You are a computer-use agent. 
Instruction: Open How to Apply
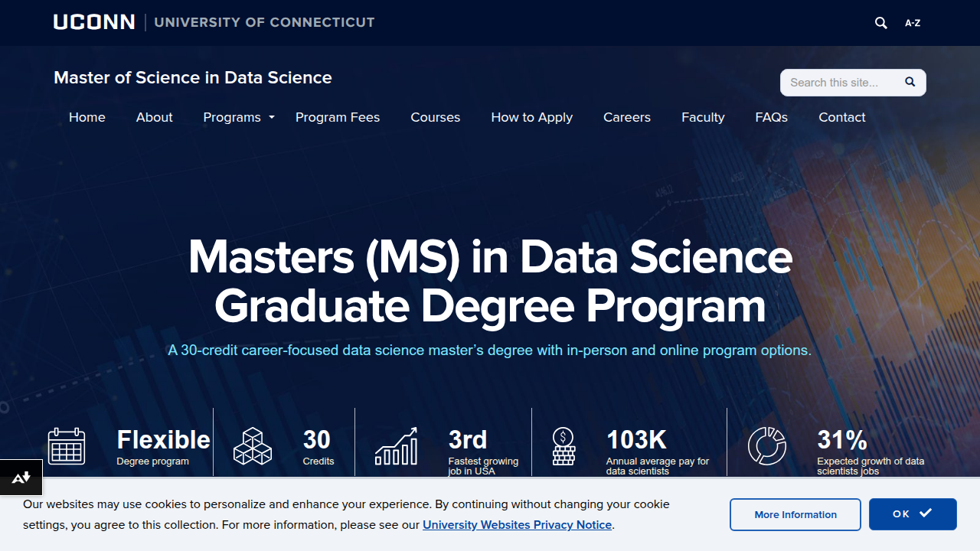pyautogui.click(x=532, y=117)
